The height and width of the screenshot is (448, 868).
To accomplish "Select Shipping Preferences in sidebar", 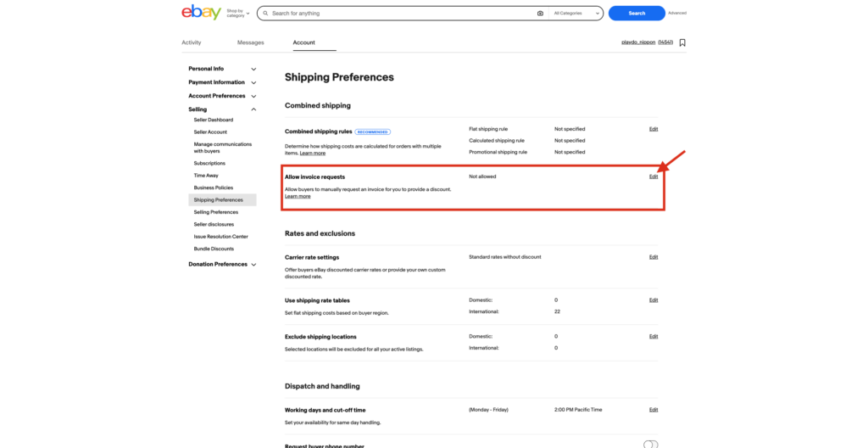I will pyautogui.click(x=222, y=199).
